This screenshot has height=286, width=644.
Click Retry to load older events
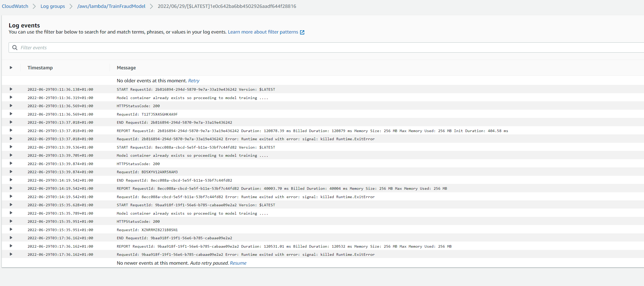193,81
